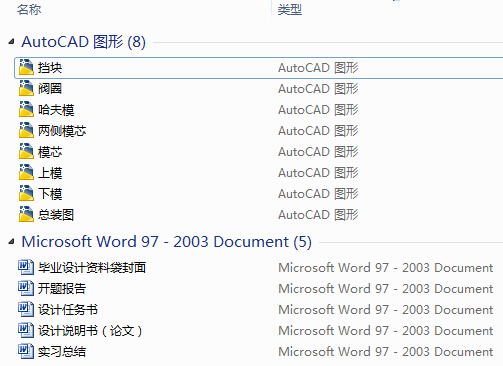Image resolution: width=503 pixels, height=366 pixels.
Task: Select the Microsoft Word 97 - 2003 Document (5) heading
Action: 167,242
